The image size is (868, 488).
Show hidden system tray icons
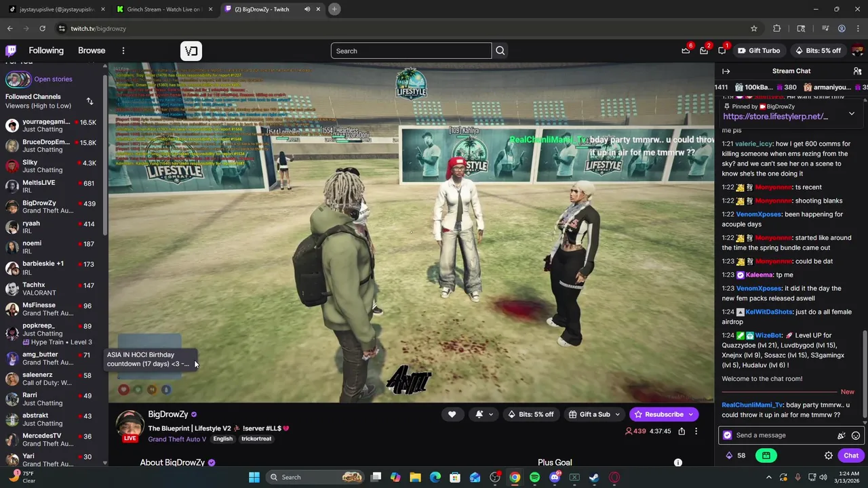coord(769,477)
